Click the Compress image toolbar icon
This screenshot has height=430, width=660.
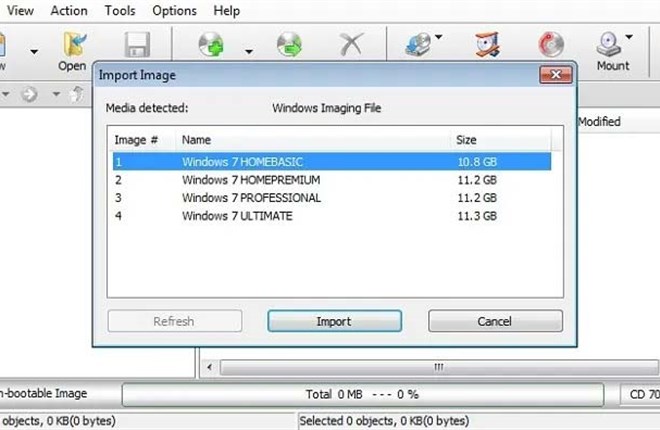(x=487, y=45)
